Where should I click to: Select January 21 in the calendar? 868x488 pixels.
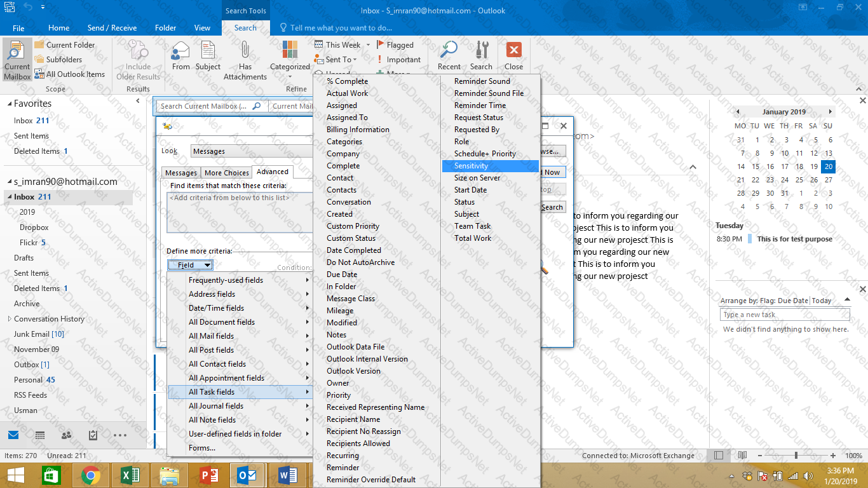(741, 180)
